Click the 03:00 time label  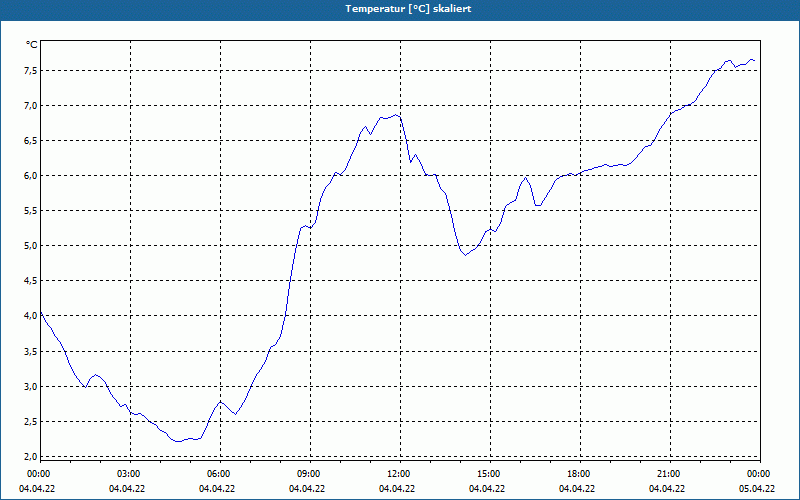tap(128, 474)
